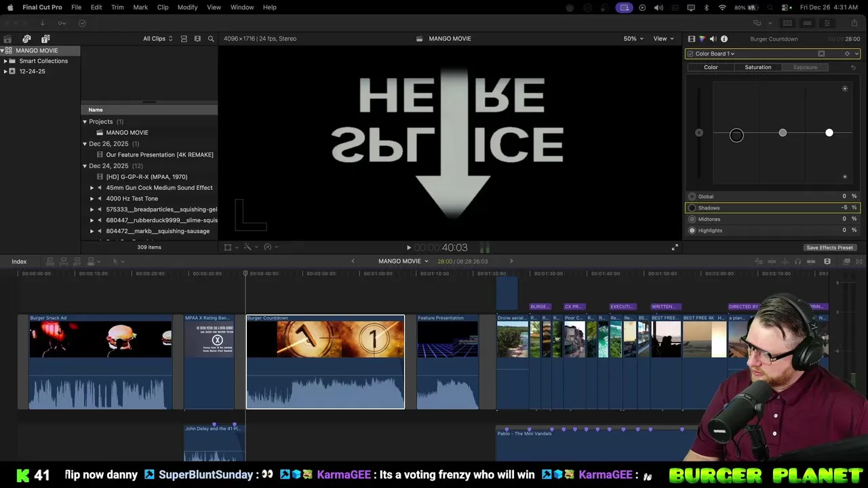Switch to the Exposure tab
Image resolution: width=868 pixels, height=488 pixels.
[x=805, y=67]
